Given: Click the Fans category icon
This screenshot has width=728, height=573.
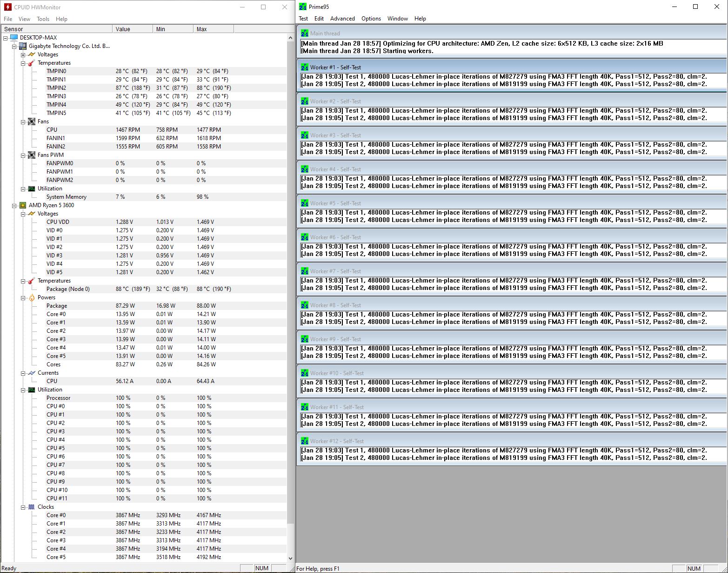Looking at the screenshot, I should (x=32, y=121).
